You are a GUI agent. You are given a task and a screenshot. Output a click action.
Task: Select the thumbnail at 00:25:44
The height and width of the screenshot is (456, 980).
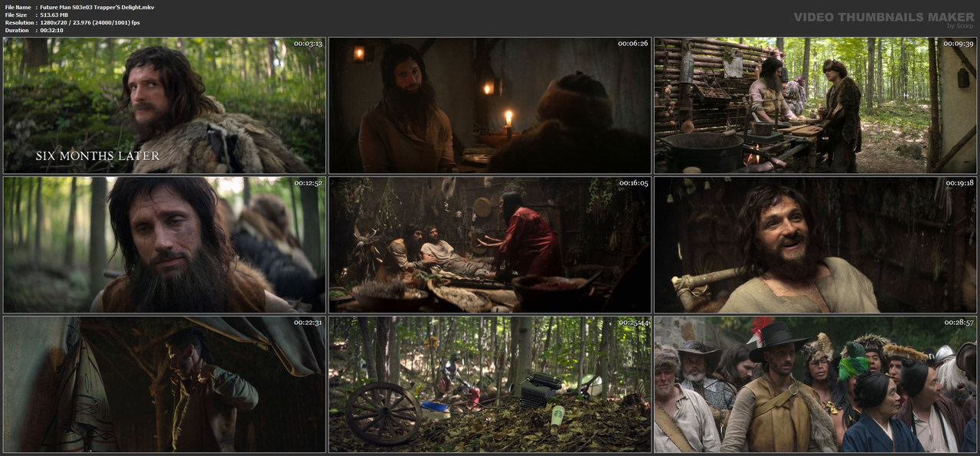point(490,385)
